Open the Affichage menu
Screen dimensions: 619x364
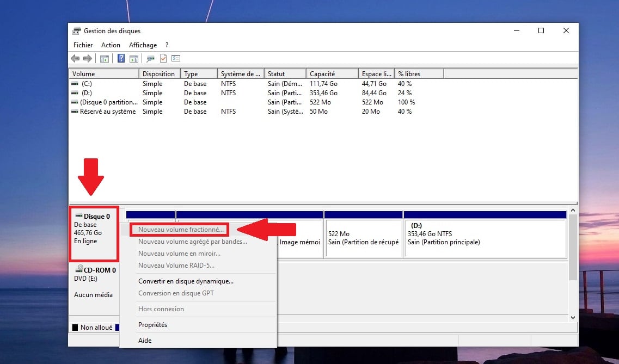pyautogui.click(x=143, y=45)
